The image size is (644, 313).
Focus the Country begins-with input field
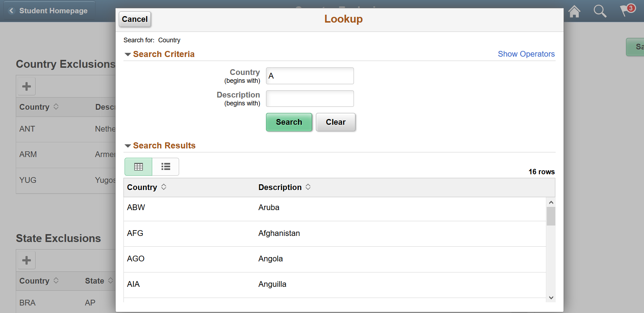click(310, 76)
